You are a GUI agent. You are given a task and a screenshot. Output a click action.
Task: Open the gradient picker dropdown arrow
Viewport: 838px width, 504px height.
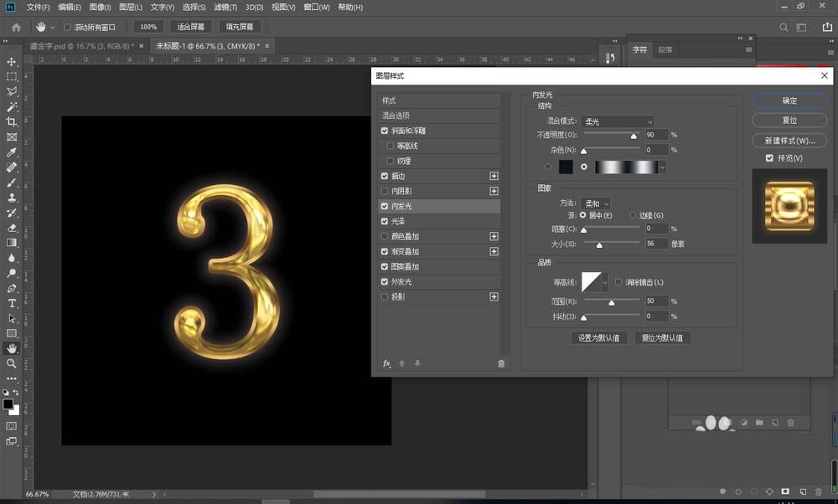click(x=663, y=167)
